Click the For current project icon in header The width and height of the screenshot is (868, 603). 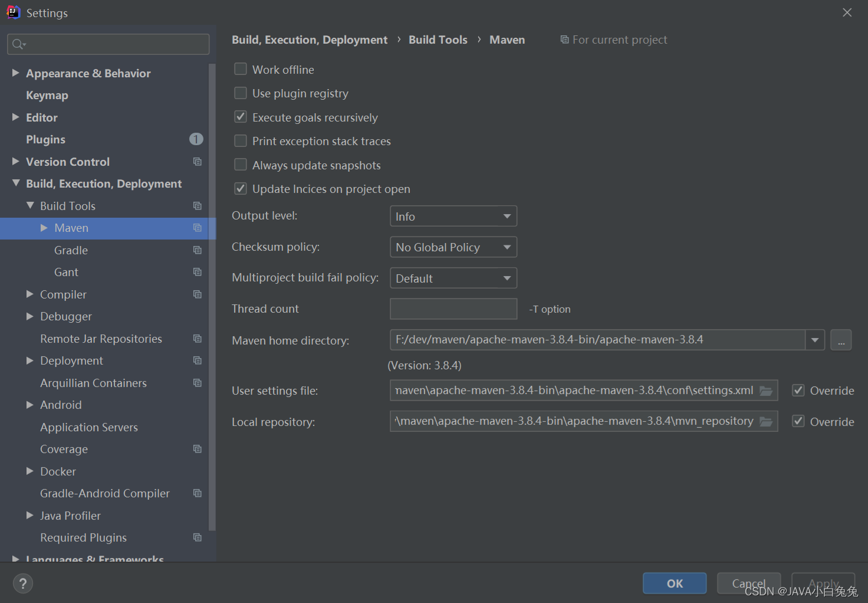[564, 40]
